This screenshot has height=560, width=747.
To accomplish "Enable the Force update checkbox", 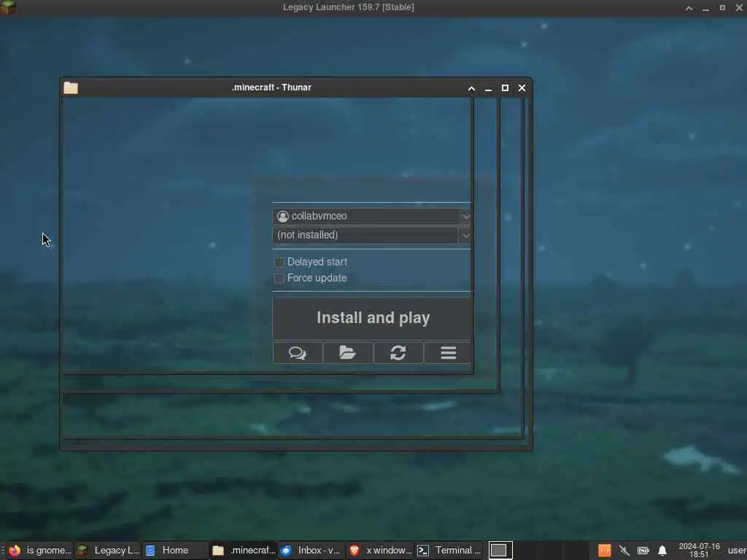I will [279, 278].
